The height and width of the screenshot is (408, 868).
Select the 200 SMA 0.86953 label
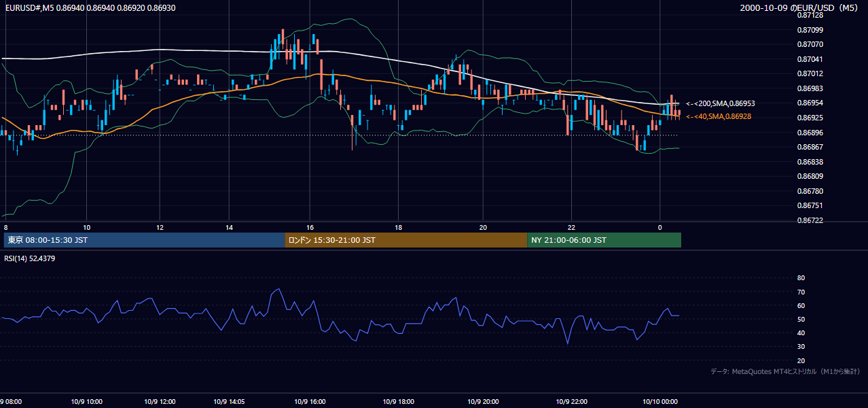pyautogui.click(x=720, y=103)
